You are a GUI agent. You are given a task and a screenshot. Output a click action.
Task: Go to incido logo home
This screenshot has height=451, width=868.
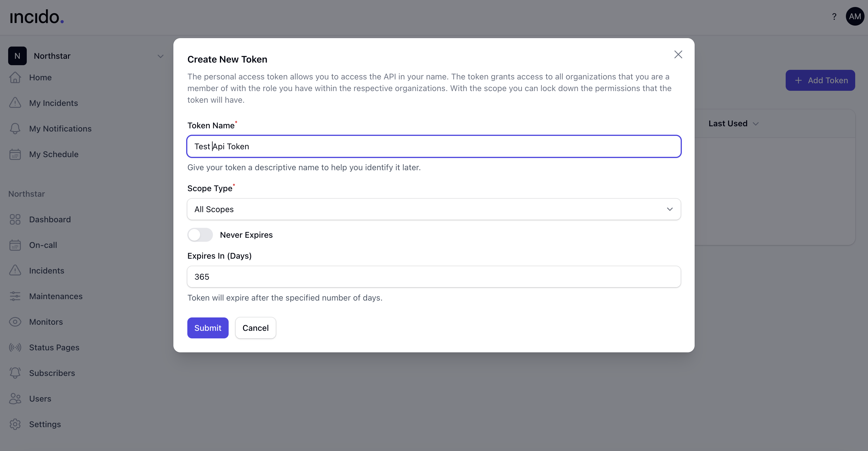click(x=37, y=17)
